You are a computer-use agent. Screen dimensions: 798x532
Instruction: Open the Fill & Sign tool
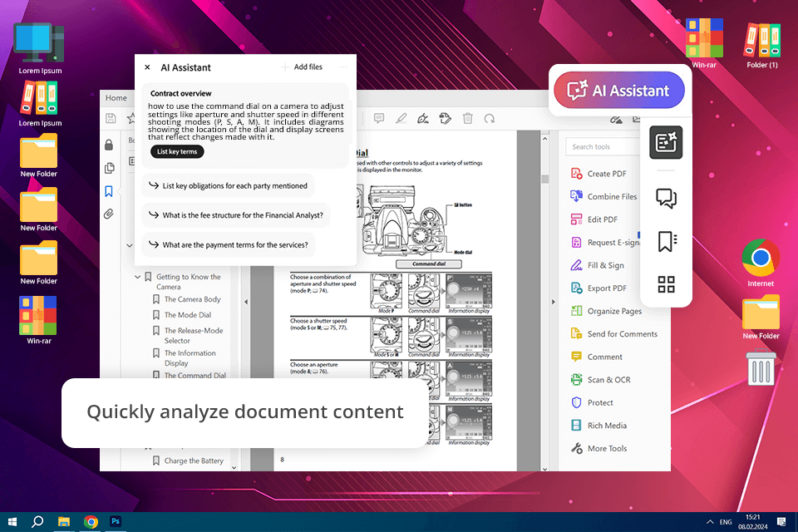click(x=598, y=265)
